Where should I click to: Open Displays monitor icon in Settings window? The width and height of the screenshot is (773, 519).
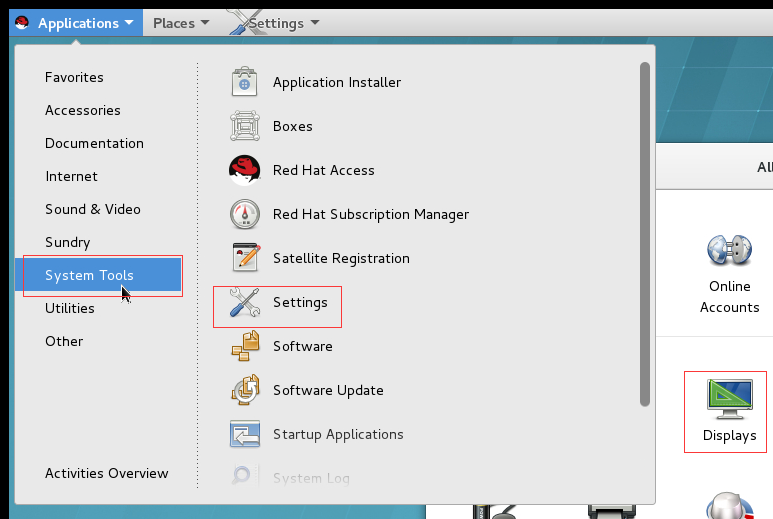(x=730, y=399)
